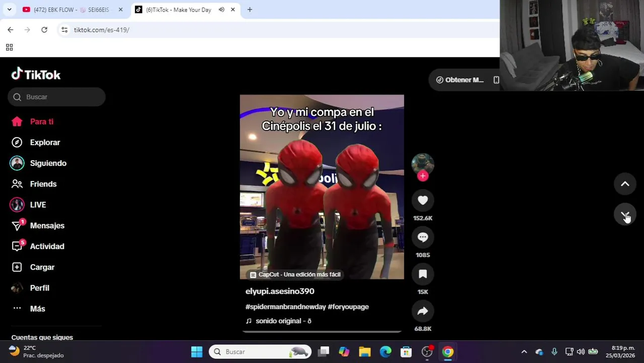
Task: Close the TikTok browser tab
Action: [x=233, y=10]
